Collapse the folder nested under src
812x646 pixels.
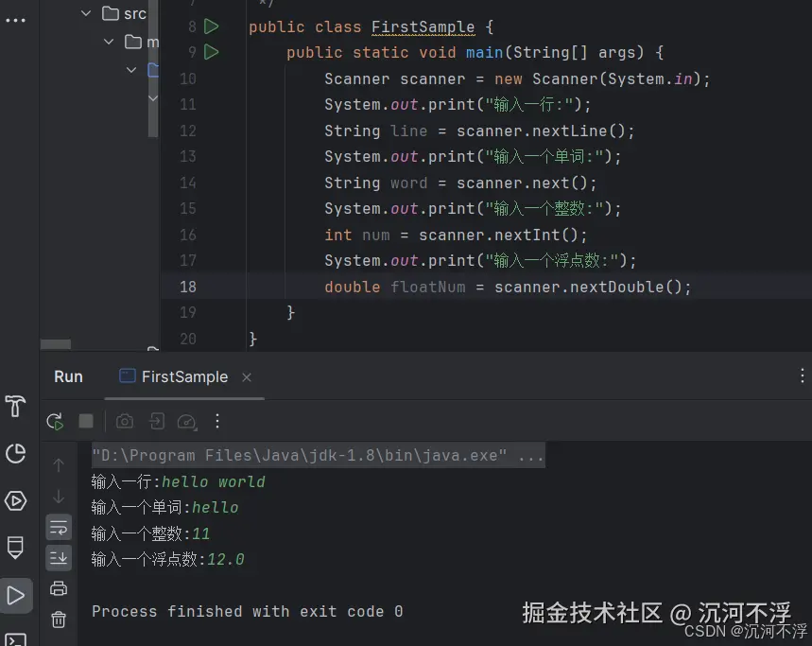pos(109,42)
